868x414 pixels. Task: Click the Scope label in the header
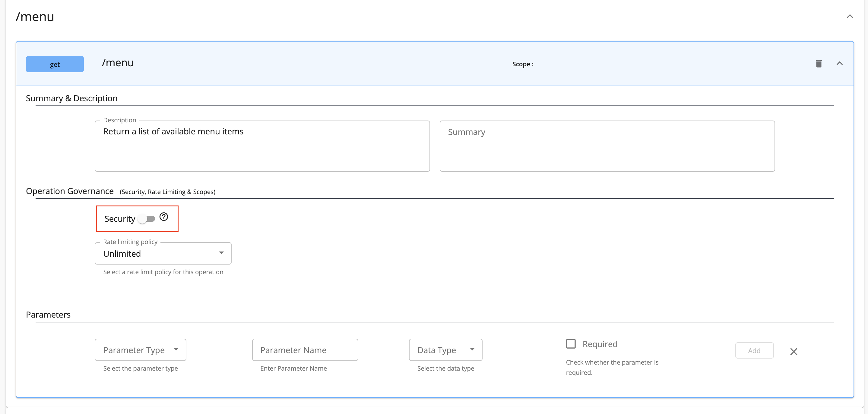pyautogui.click(x=522, y=64)
